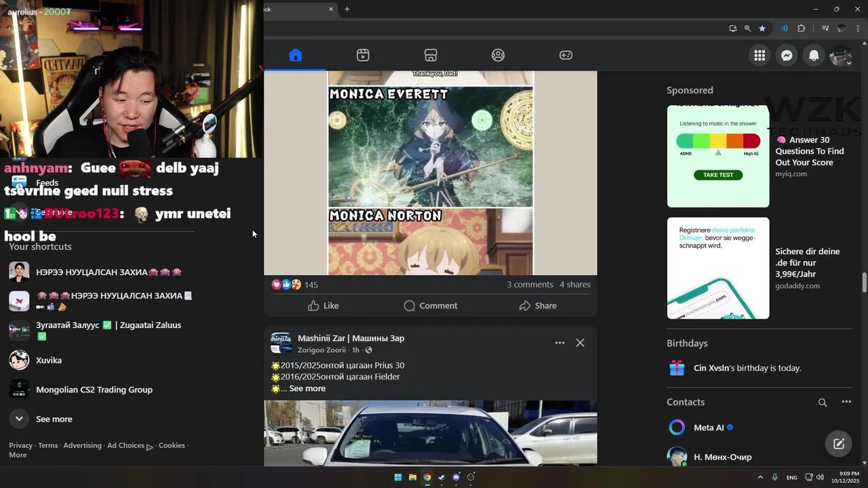Open the '4 shares' link

pyautogui.click(x=575, y=285)
